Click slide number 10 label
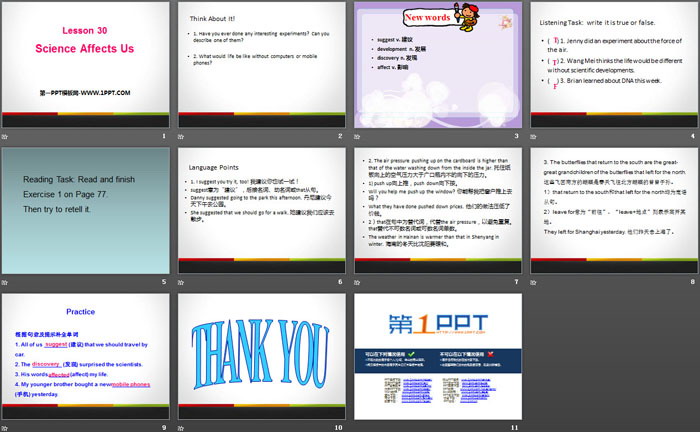700x432 pixels. coord(338,428)
